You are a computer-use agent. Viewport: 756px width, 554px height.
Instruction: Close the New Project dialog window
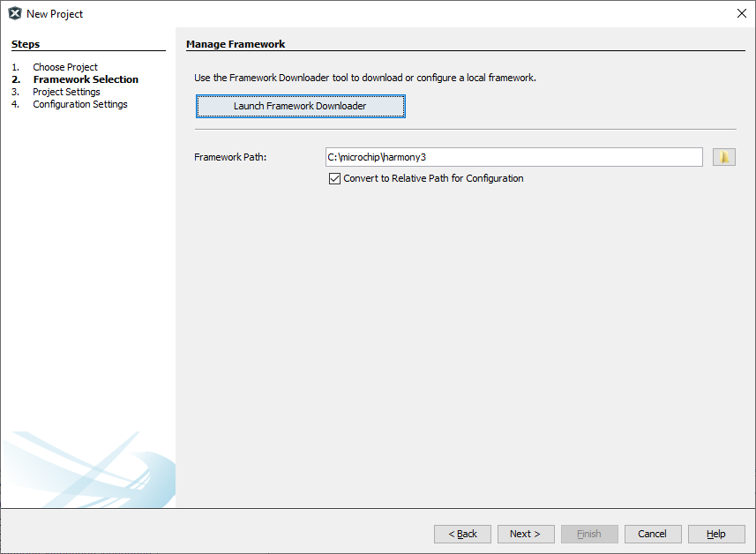741,13
